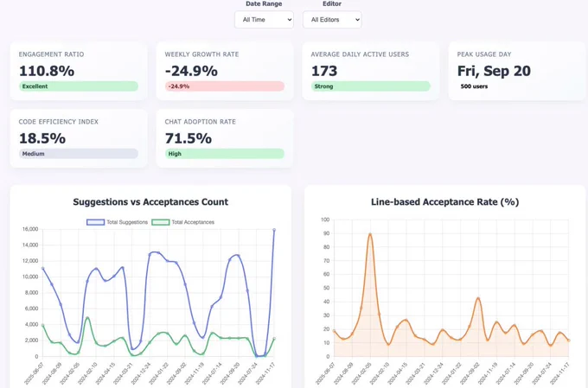Click the Strong badge under active users

(x=370, y=86)
